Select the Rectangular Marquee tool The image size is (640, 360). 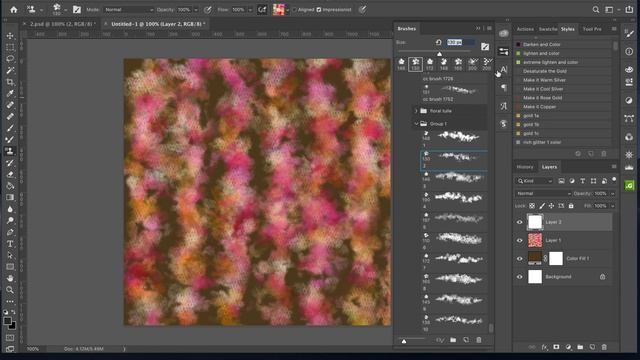pos(10,47)
